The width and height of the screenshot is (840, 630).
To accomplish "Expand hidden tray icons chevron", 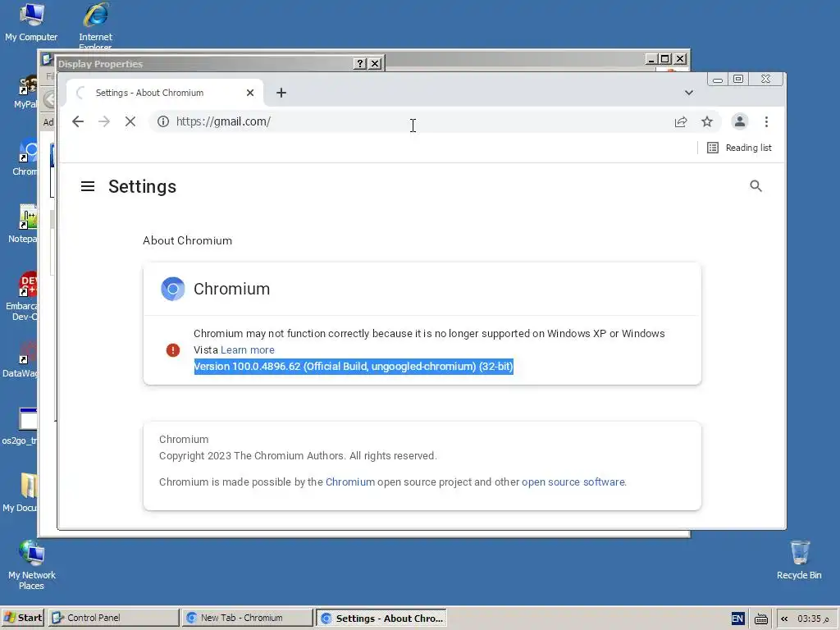I will tap(784, 619).
